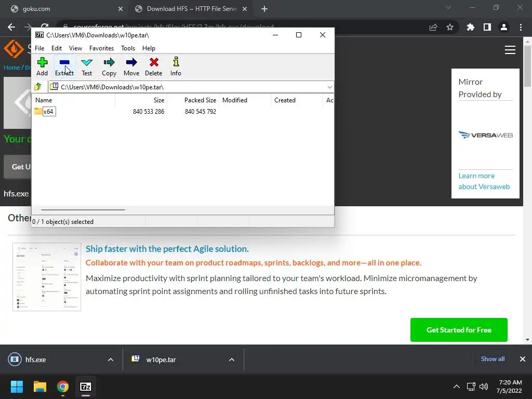532x399 pixels.
Task: Open the Tools menu
Action: (128, 48)
